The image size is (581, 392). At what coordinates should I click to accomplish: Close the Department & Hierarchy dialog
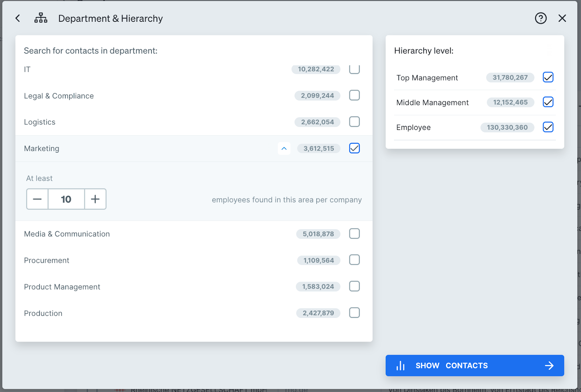click(562, 18)
